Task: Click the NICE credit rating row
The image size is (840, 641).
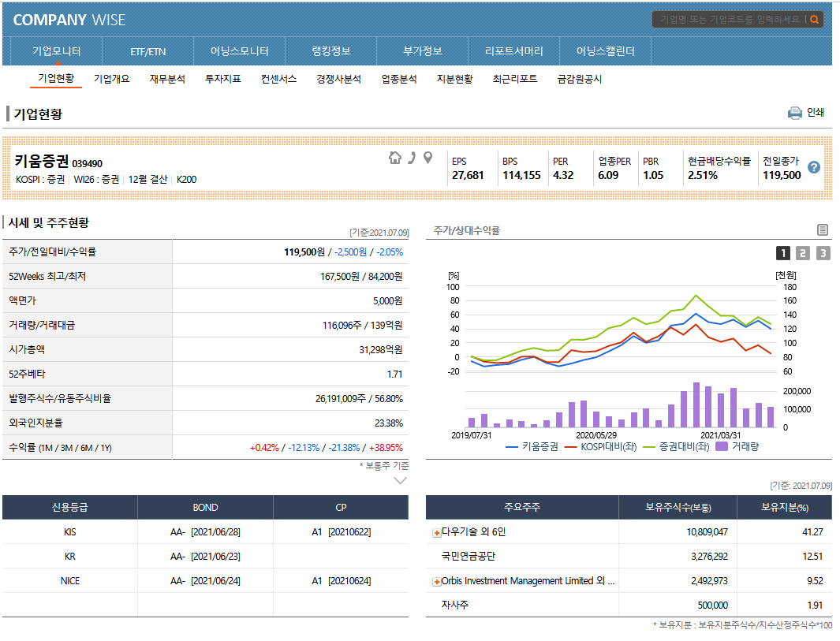Action: click(x=205, y=581)
